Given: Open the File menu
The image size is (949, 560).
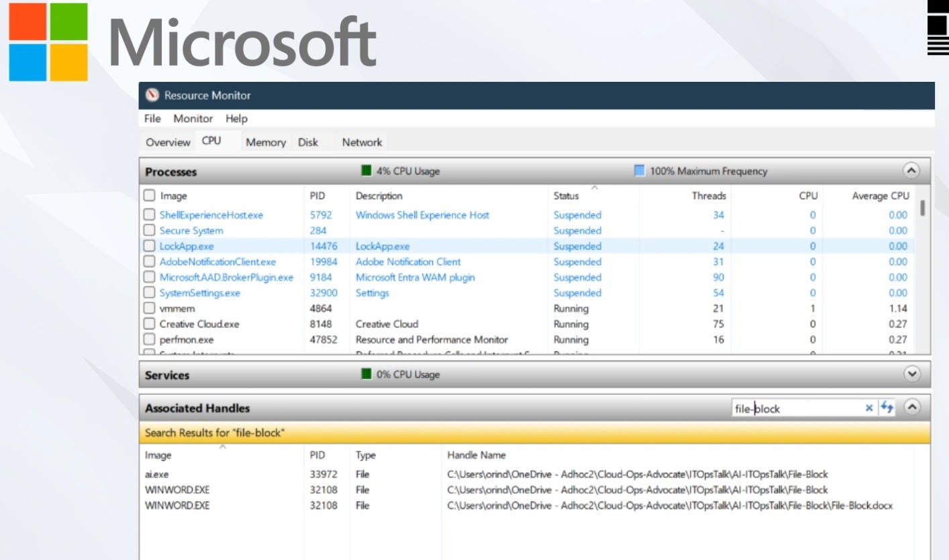Looking at the screenshot, I should click(153, 119).
